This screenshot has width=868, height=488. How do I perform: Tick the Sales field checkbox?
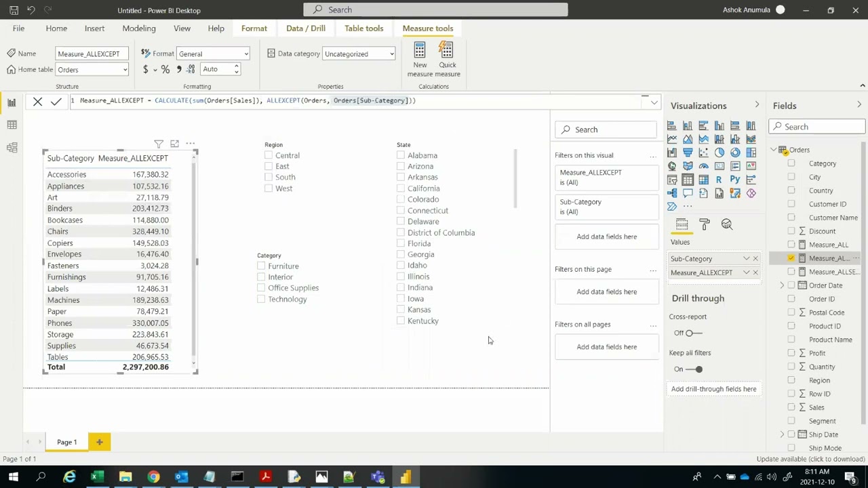791,407
